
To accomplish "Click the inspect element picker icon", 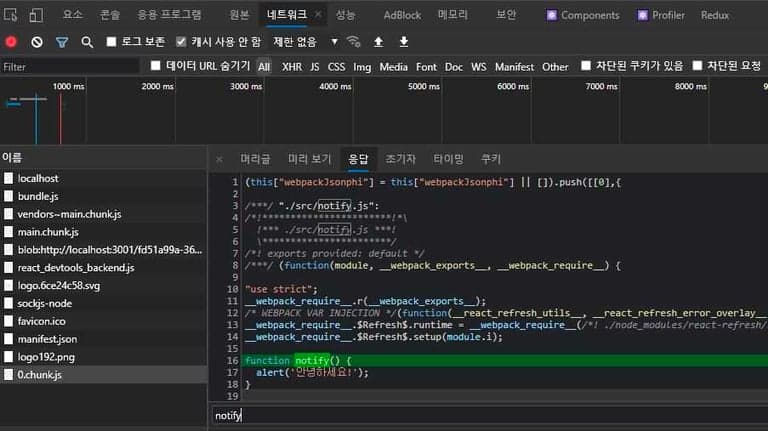I will point(12,15).
